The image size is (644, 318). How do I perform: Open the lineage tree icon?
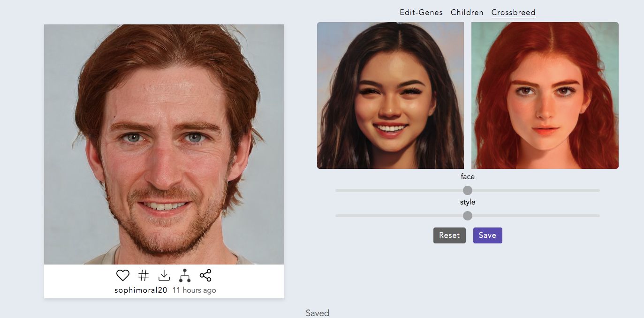pyautogui.click(x=185, y=275)
